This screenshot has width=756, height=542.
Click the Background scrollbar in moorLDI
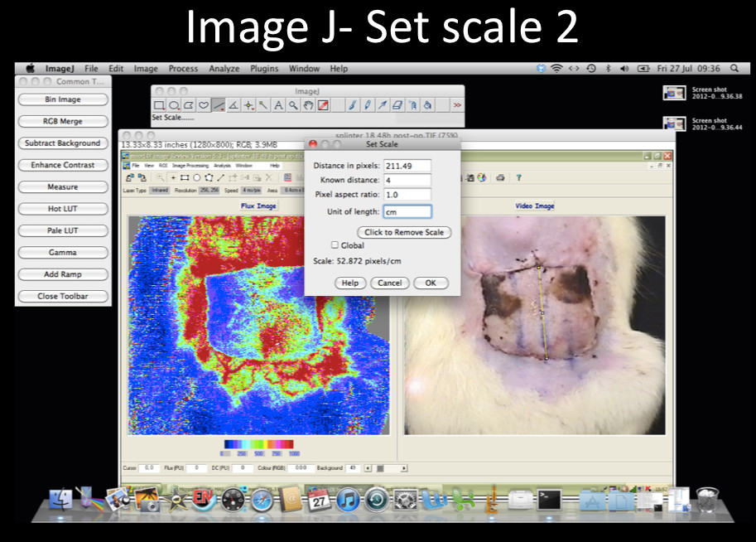pyautogui.click(x=386, y=468)
